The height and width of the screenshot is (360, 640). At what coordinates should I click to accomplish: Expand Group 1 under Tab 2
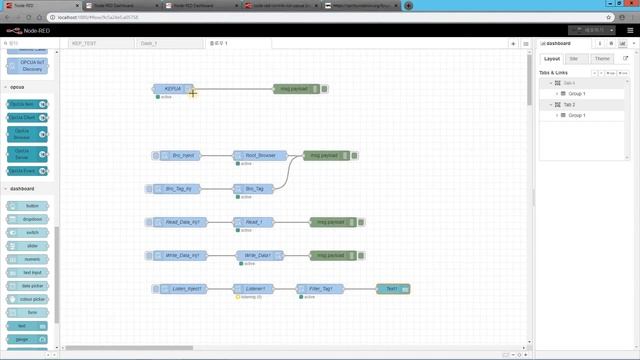(557, 115)
